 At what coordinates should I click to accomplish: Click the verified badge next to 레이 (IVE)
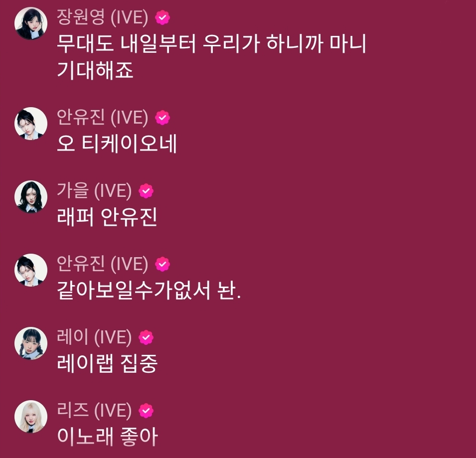coord(146,337)
